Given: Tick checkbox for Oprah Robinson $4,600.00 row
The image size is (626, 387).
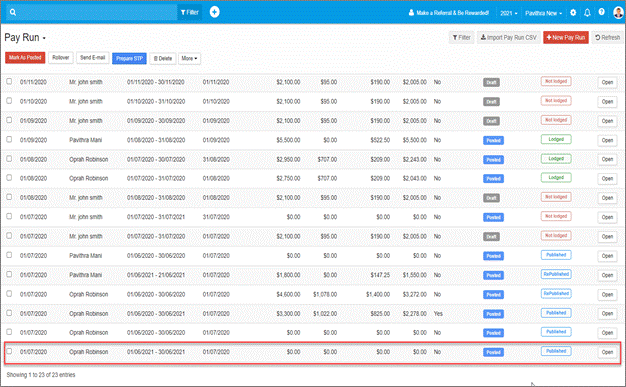Looking at the screenshot, I should point(9,293).
